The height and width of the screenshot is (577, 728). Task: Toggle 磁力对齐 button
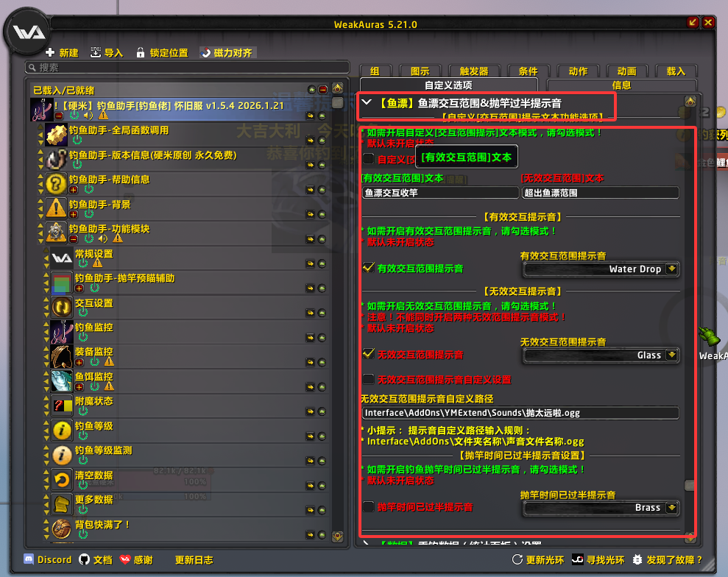tap(227, 52)
